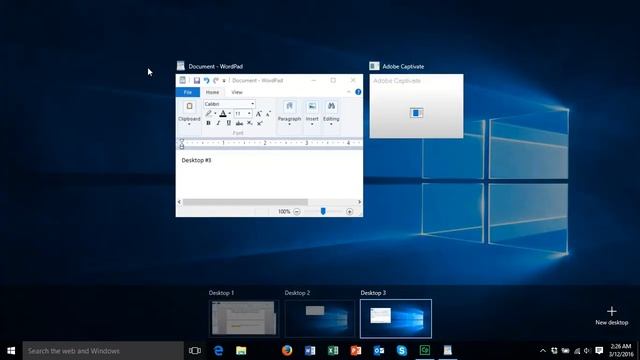Screen dimensions: 640x360
Task: Launch Microsoft Edge from taskbar
Action: [x=218, y=351]
